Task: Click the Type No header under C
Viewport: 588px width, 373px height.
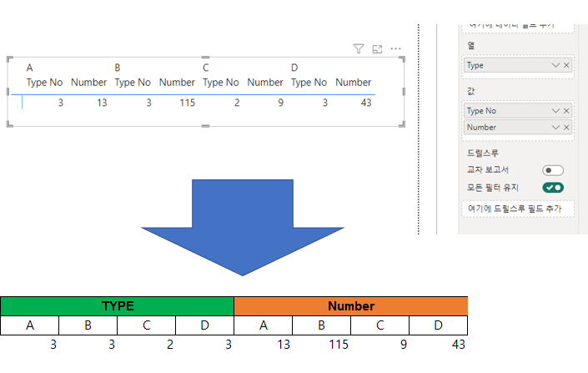Action: point(220,83)
